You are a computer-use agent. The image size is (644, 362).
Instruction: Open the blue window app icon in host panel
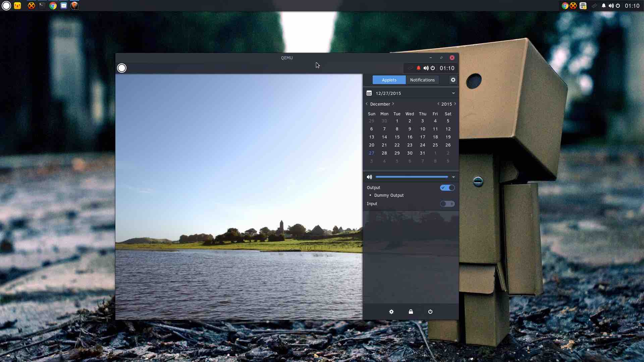pyautogui.click(x=63, y=6)
